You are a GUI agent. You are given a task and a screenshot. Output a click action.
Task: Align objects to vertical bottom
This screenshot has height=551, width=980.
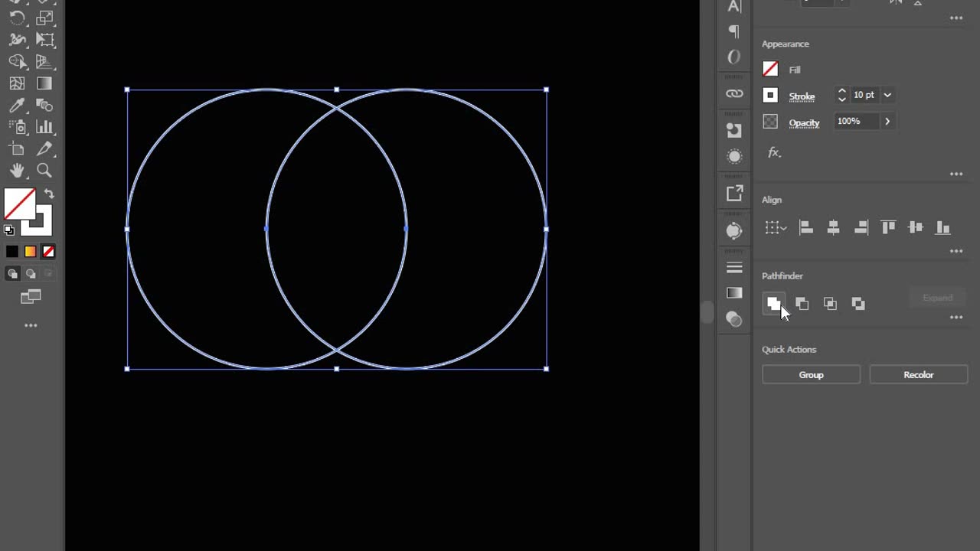[x=943, y=227]
